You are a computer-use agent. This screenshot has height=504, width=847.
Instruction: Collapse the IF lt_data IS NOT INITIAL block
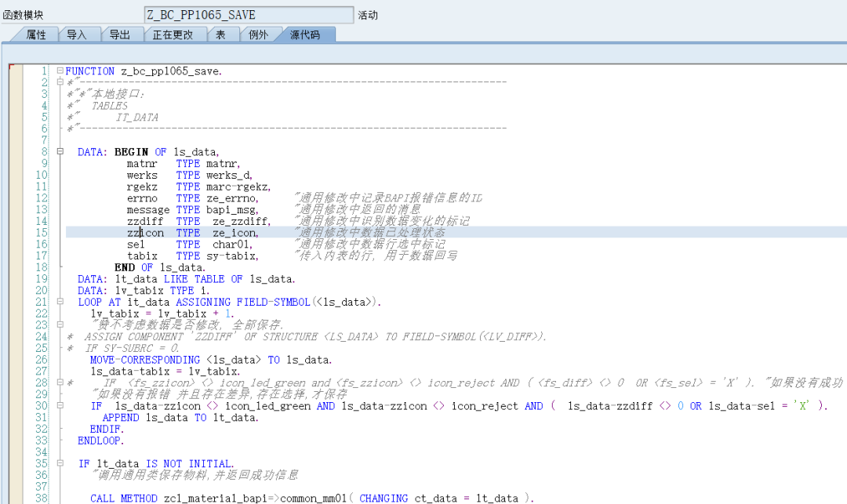(x=60, y=463)
